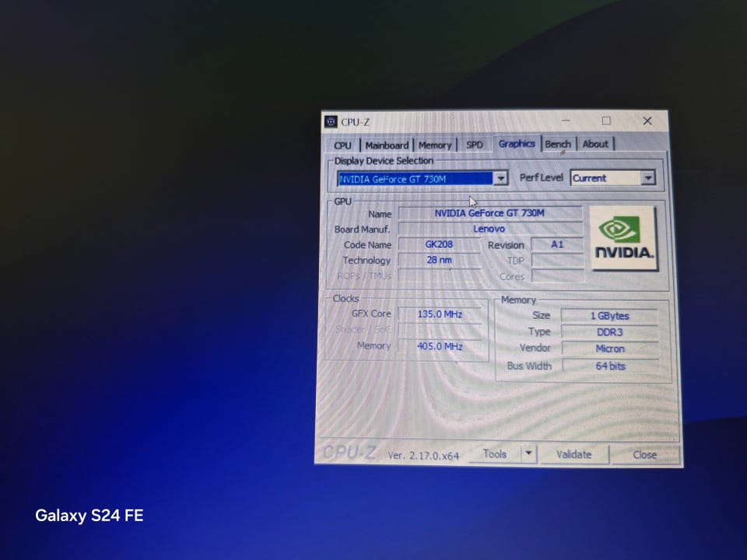Switch to the Mainboard tab
The width and height of the screenshot is (747, 560).
pos(387,145)
